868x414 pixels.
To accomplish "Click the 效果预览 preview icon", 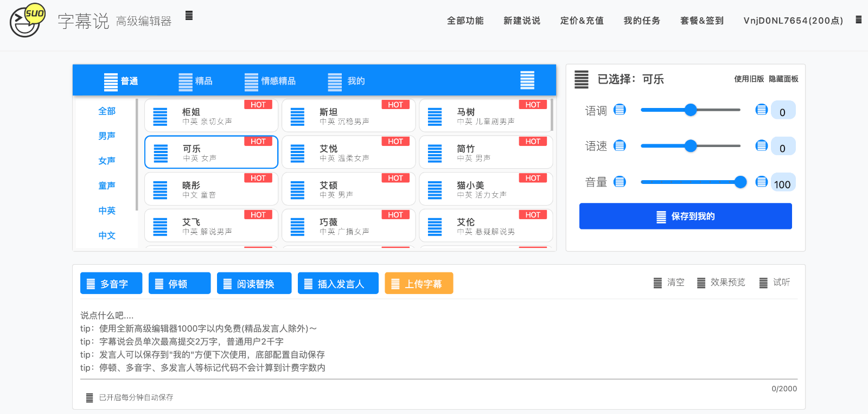I will (x=701, y=283).
